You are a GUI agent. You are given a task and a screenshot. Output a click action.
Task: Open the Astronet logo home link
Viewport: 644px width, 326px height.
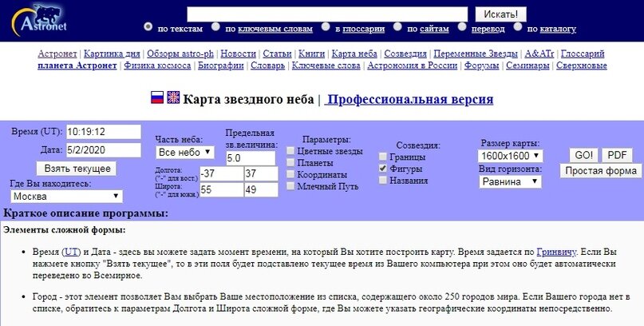point(39,19)
